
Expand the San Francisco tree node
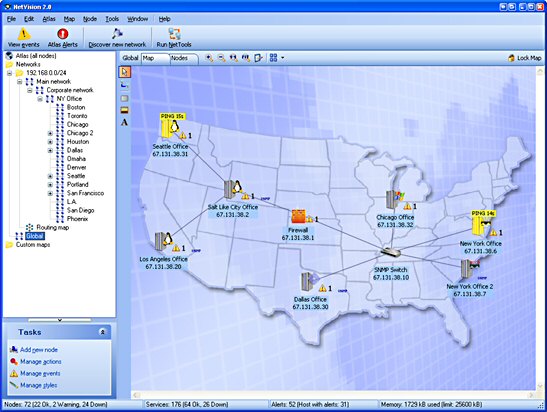(x=50, y=193)
